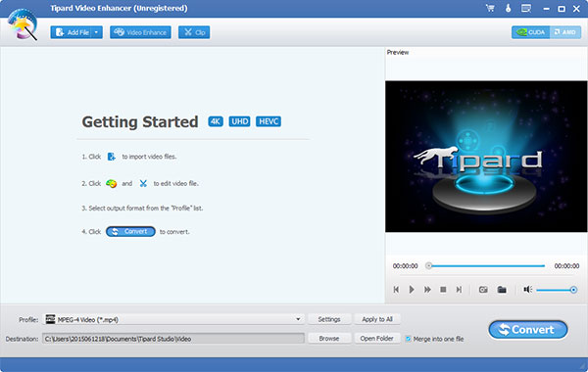Click Apply to All button
Viewport: 588px width, 372px height.
(x=377, y=319)
